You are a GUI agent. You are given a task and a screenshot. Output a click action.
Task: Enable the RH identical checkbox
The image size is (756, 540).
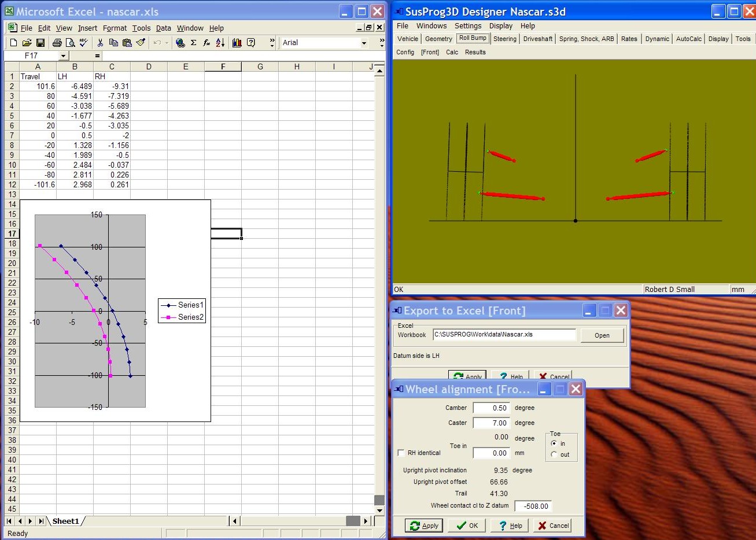[x=401, y=453]
